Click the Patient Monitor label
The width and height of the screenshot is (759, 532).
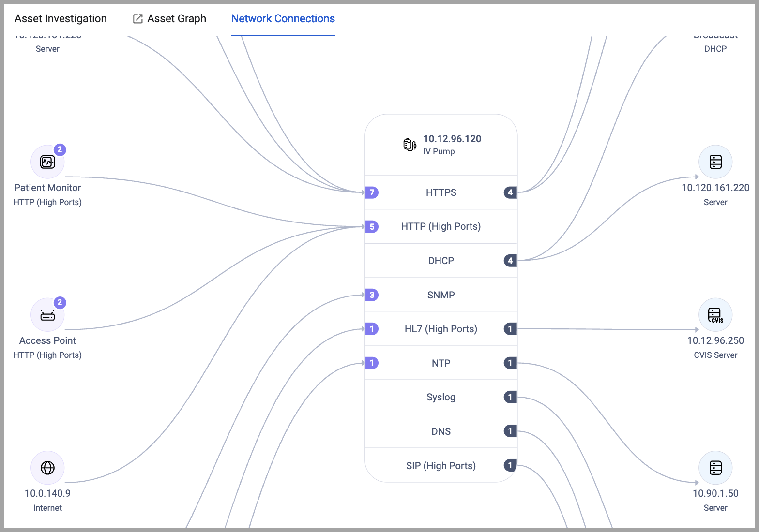(47, 188)
